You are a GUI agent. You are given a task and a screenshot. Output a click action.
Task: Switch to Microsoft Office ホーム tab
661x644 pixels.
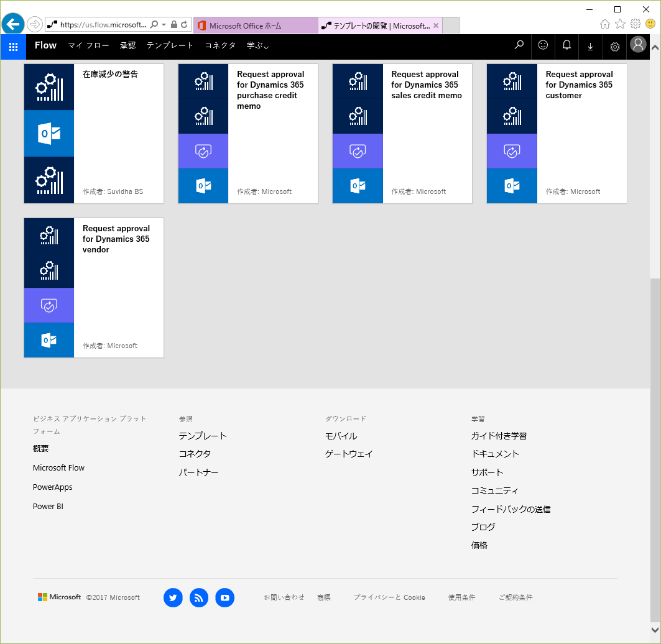(x=256, y=25)
